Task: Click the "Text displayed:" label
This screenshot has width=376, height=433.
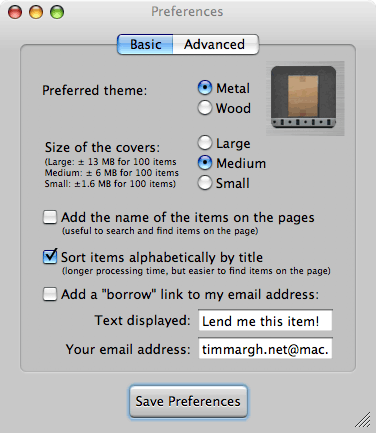Action: coord(143,320)
